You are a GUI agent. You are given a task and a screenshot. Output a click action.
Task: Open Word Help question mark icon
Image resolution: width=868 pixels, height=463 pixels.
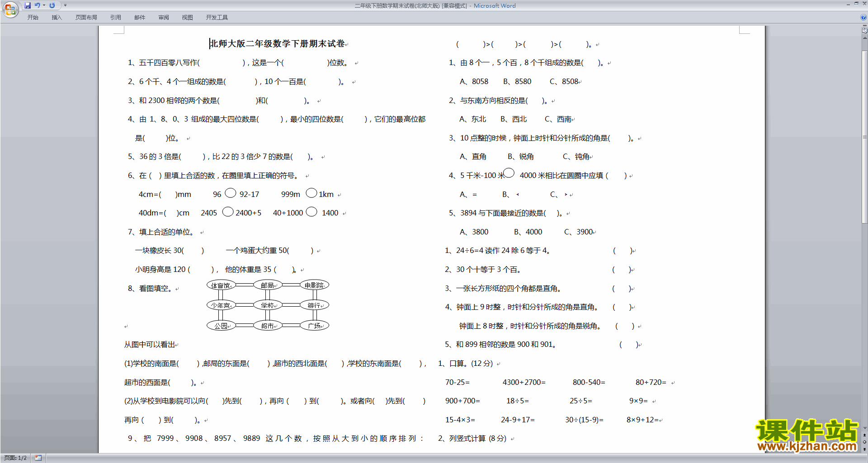pyautogui.click(x=863, y=17)
